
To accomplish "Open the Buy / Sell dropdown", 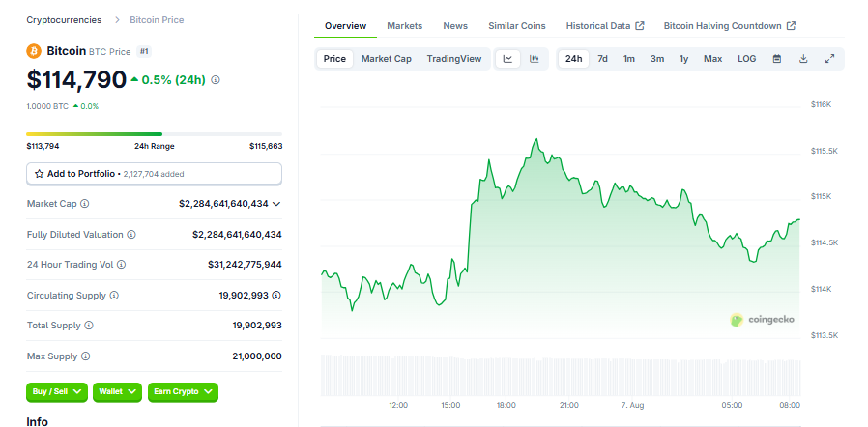I will (x=57, y=391).
